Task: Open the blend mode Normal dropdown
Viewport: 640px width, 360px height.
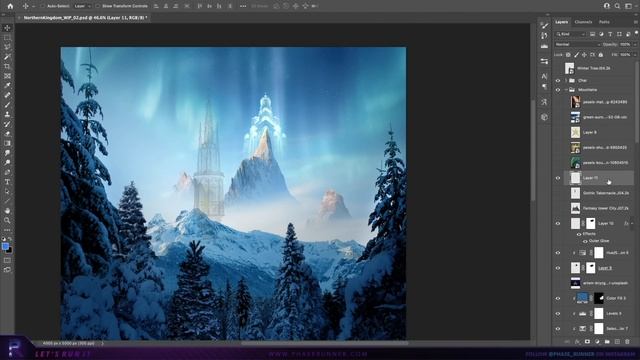Action: click(577, 44)
